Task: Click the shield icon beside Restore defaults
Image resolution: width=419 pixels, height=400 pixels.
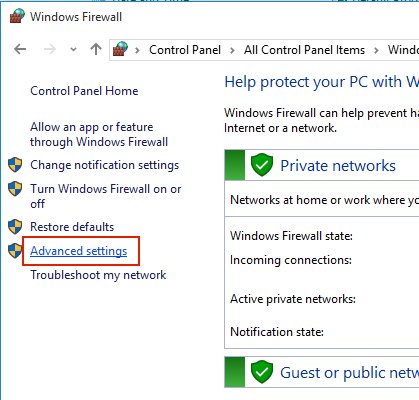Action: point(15,227)
